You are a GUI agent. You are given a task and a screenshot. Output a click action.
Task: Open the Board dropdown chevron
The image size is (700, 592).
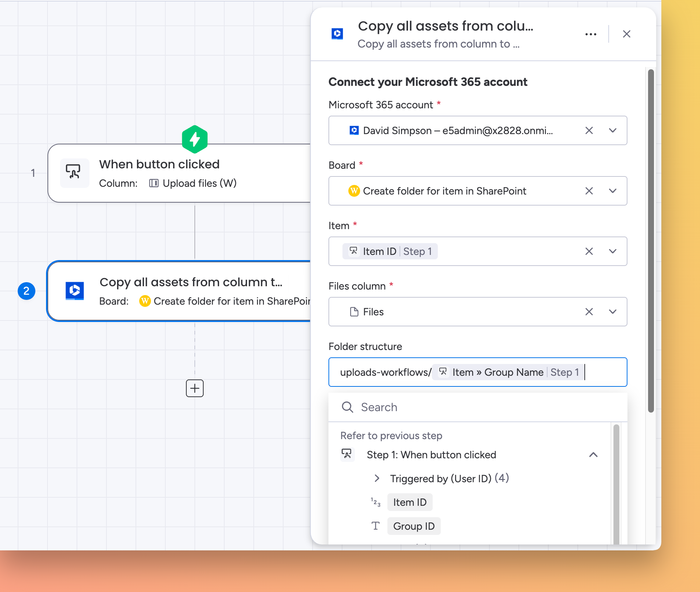coord(612,191)
